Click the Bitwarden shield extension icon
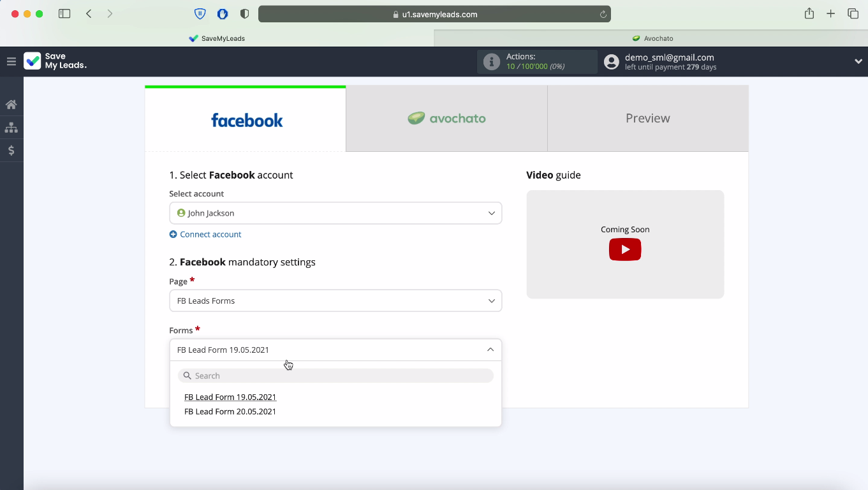This screenshot has height=490, width=868. 200,13
